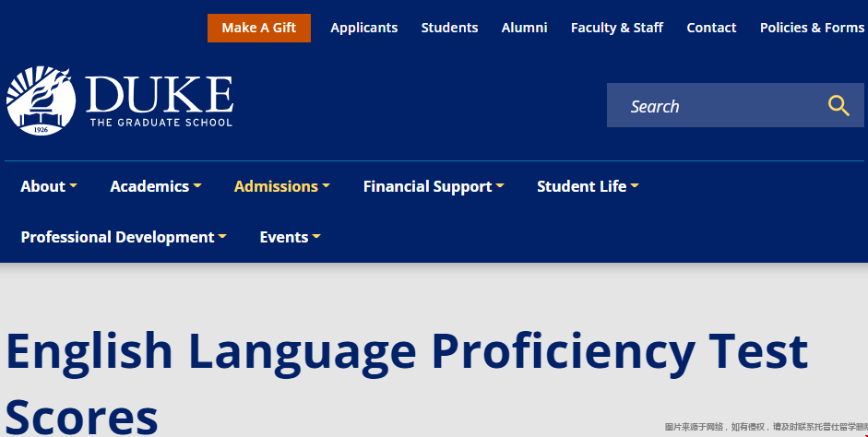Click the Contact link
The image size is (868, 437).
pos(711,28)
